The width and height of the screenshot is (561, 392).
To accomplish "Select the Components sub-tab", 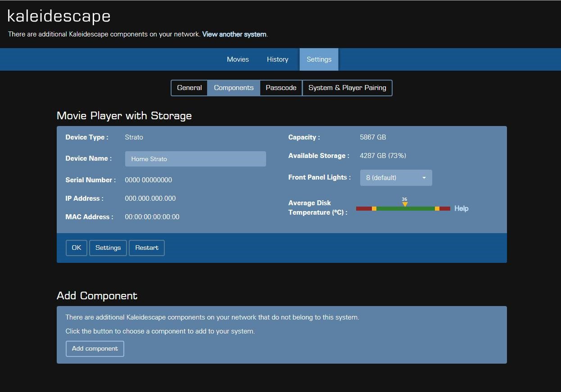I will click(x=234, y=88).
